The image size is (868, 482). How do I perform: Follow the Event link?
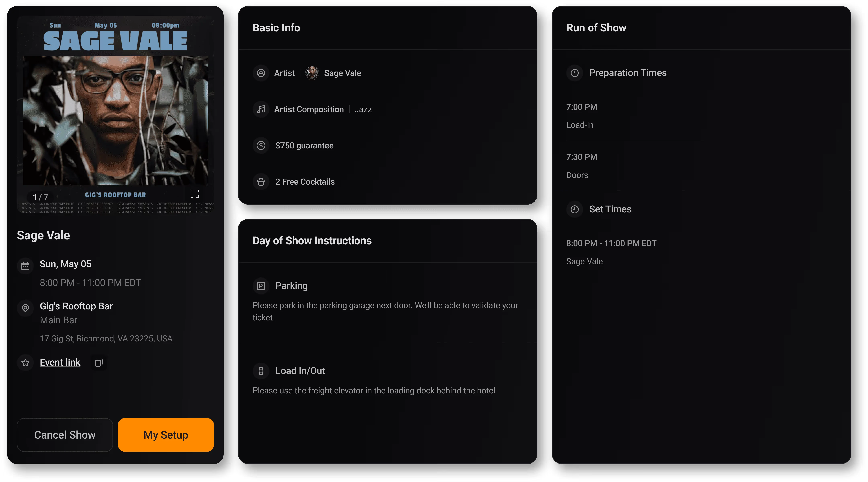pyautogui.click(x=60, y=362)
